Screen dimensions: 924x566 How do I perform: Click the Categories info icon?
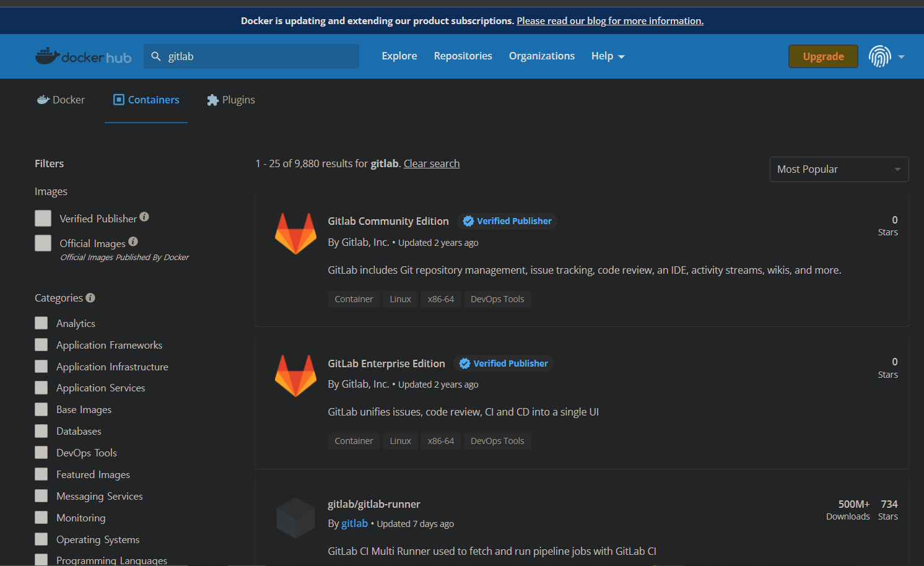(90, 298)
